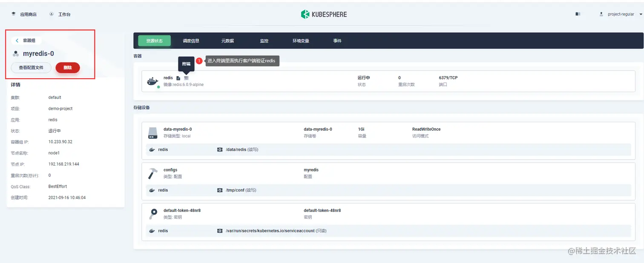The height and width of the screenshot is (263, 644).
Task: Click the default-token-48nr8 volume name
Action: pyautogui.click(x=182, y=210)
